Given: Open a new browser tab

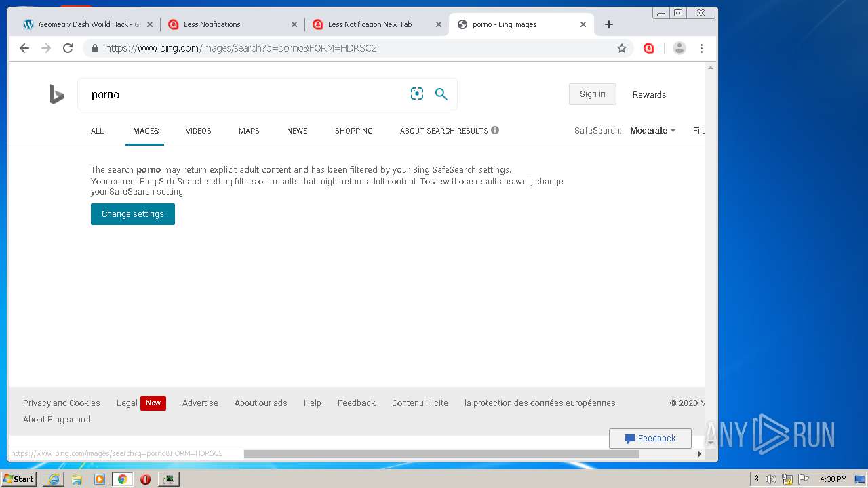Looking at the screenshot, I should [609, 24].
